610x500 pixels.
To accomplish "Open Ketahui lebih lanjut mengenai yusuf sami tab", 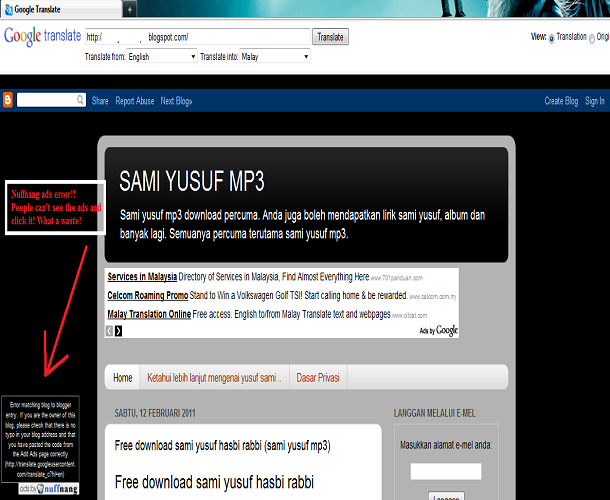I will coord(214,377).
